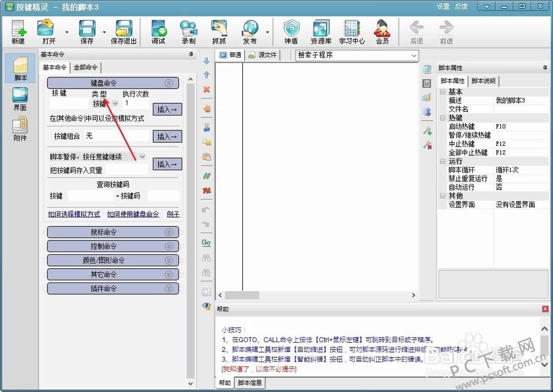Switch to the 源文件 tab
The image size is (553, 392).
[x=263, y=55]
